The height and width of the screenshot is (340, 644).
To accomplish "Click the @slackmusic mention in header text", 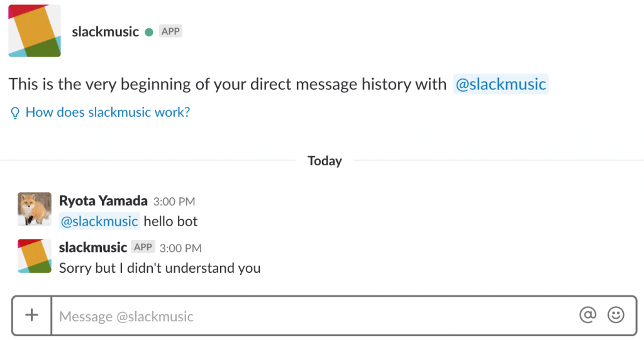I will point(501,84).
